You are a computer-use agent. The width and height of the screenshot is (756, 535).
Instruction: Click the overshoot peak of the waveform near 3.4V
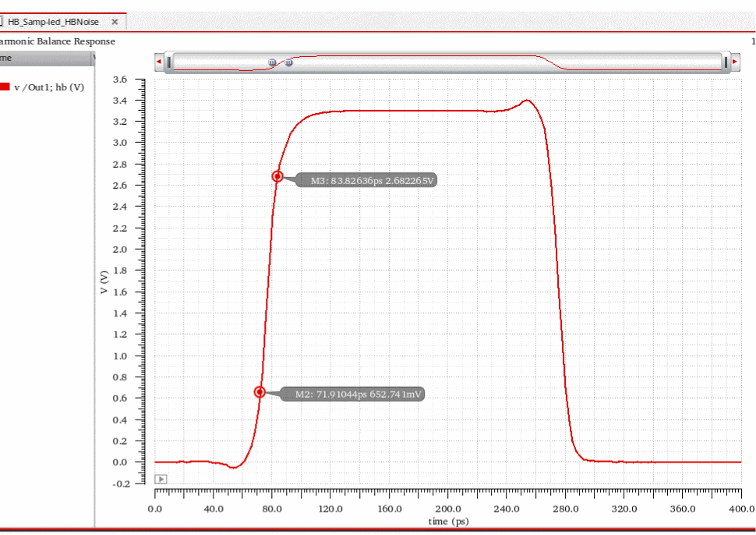pyautogui.click(x=528, y=101)
